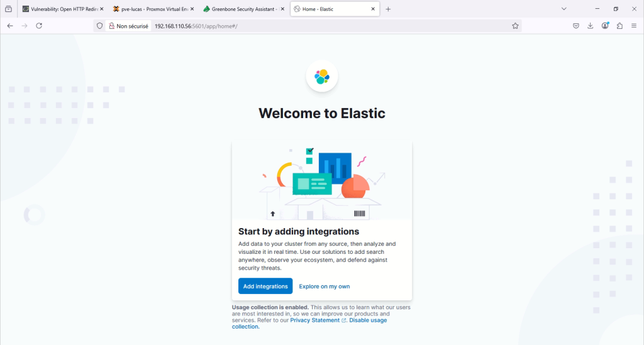The image size is (644, 345).
Task: Reload the current page
Action: tap(39, 26)
